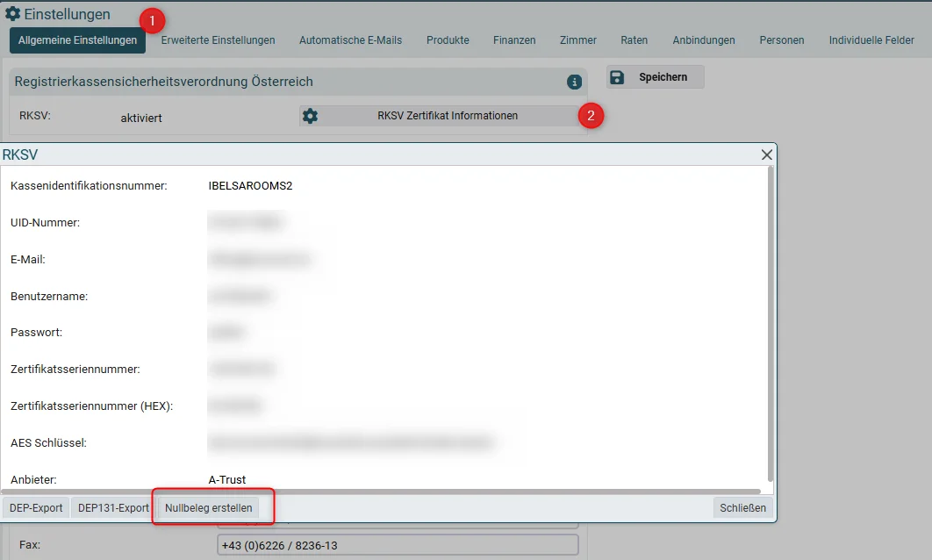Open Allgemeine Einstellungen tab
The height and width of the screenshot is (560, 932).
[77, 40]
